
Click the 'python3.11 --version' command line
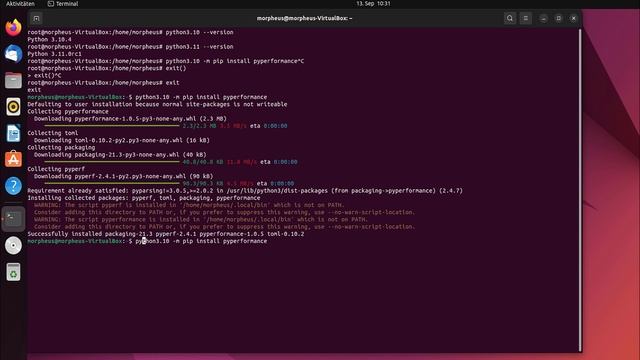click(130, 47)
